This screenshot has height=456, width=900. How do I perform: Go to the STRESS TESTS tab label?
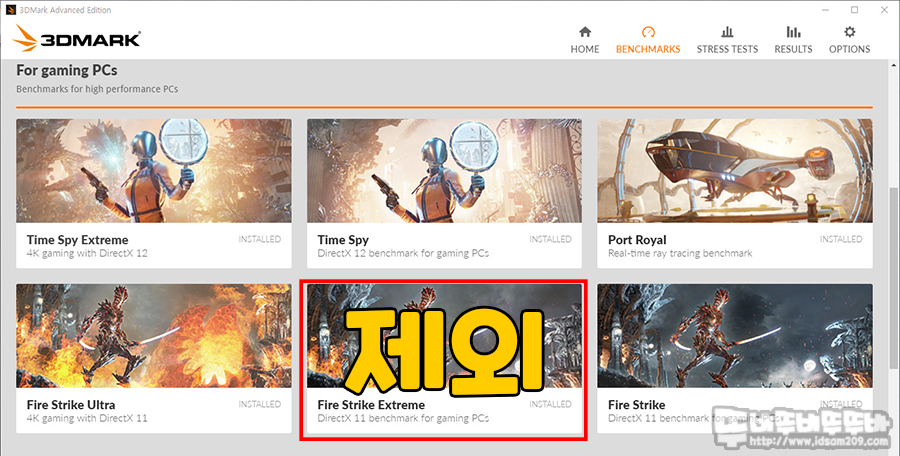tap(727, 49)
